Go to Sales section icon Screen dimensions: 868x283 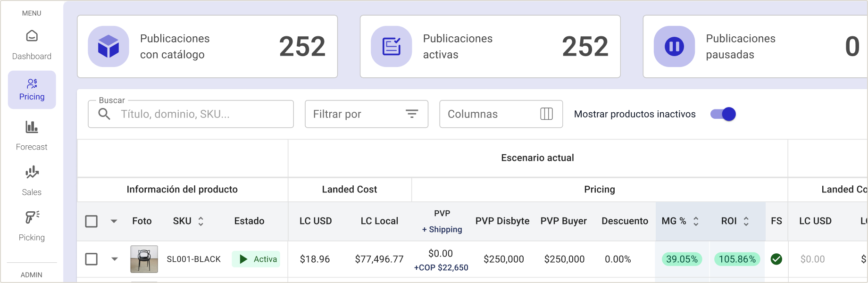pyautogui.click(x=32, y=172)
